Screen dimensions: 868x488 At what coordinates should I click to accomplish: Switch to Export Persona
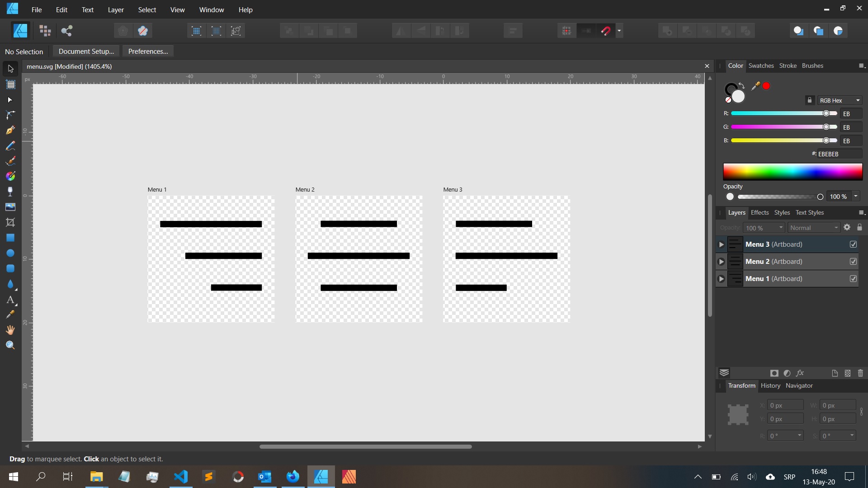point(67,31)
